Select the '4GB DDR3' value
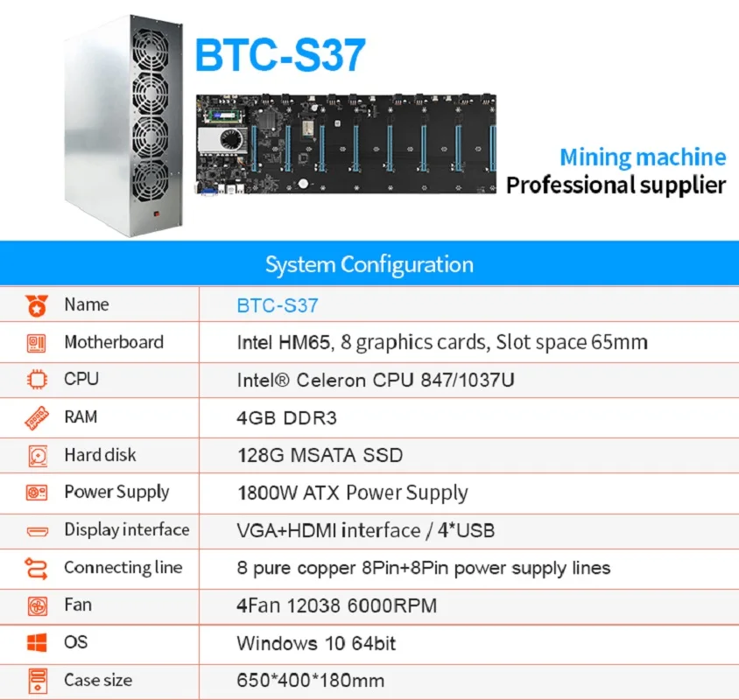This screenshot has width=739, height=700. click(x=286, y=418)
